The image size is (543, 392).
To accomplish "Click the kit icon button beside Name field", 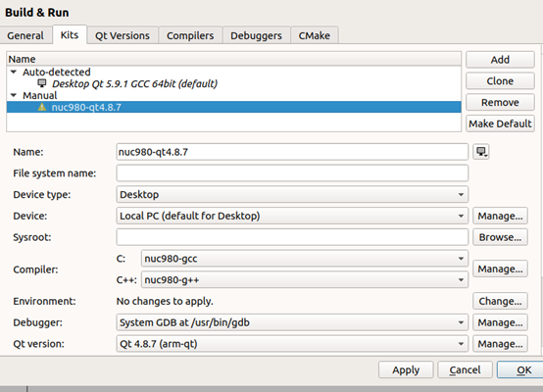I will point(481,152).
